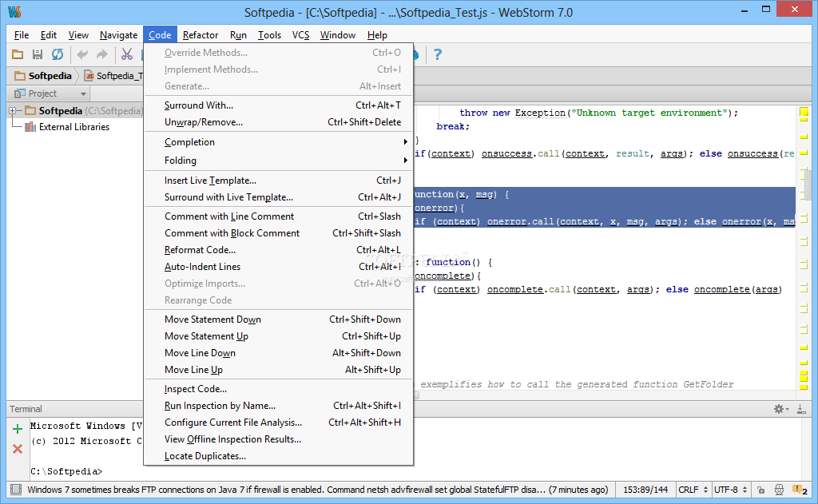Click the yellow inspection indicator atop editor gutter
The height and width of the screenshot is (504, 818).
point(804,111)
